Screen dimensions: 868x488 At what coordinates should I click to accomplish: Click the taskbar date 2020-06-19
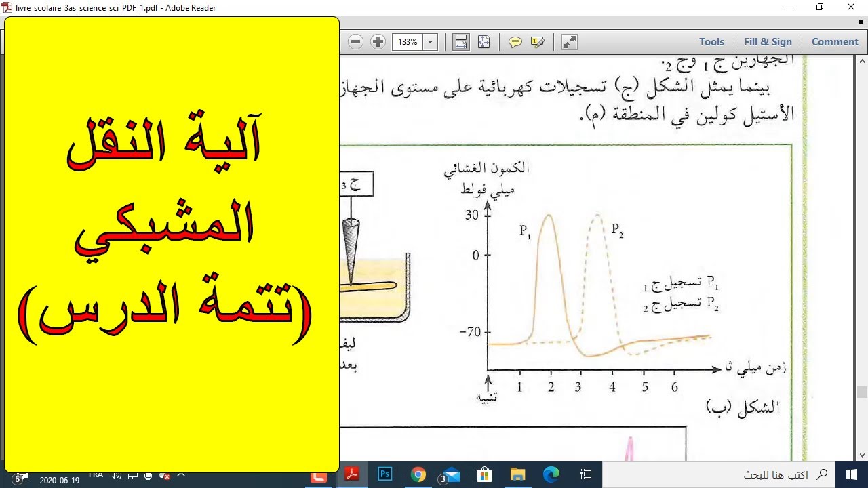(x=60, y=480)
